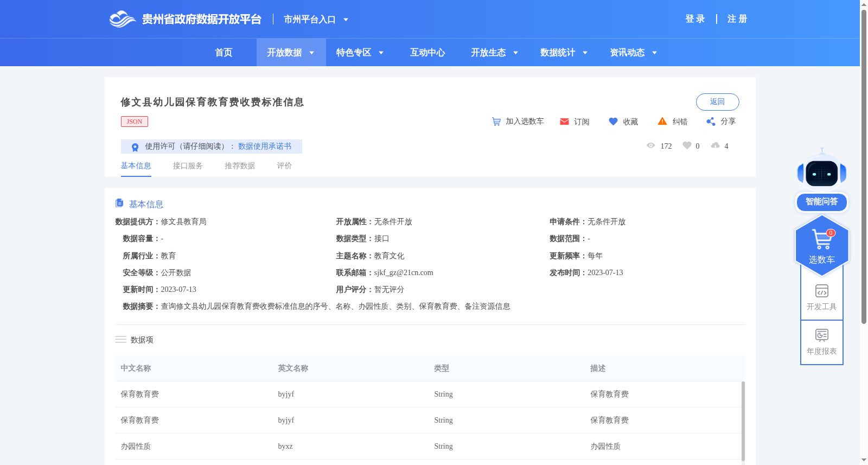Click the license badge icon beside 使用许可

pyautogui.click(x=135, y=147)
